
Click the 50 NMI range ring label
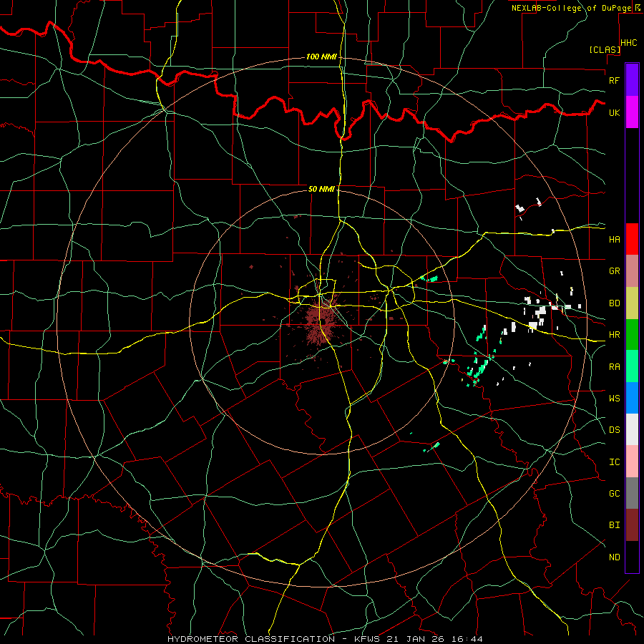[x=321, y=189]
